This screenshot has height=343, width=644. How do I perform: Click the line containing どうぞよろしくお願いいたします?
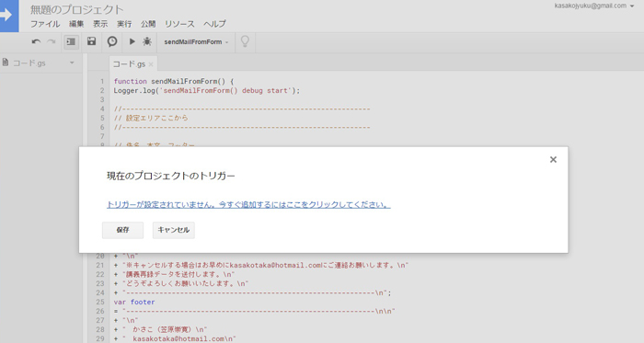[181, 283]
